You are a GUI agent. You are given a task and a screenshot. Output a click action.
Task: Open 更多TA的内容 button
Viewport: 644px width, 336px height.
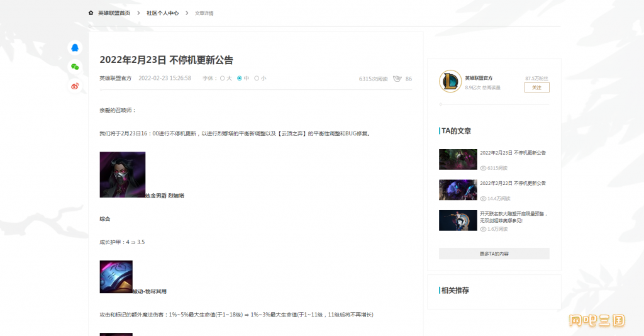494,254
